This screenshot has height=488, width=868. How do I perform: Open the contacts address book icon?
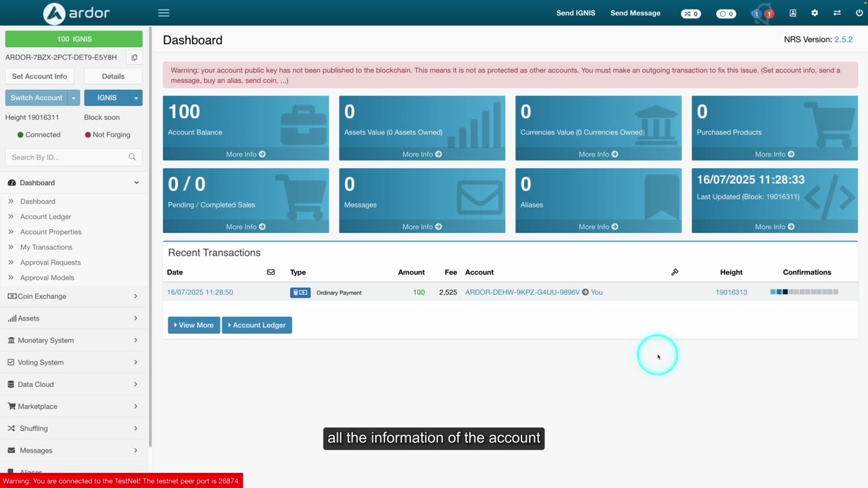[793, 13]
